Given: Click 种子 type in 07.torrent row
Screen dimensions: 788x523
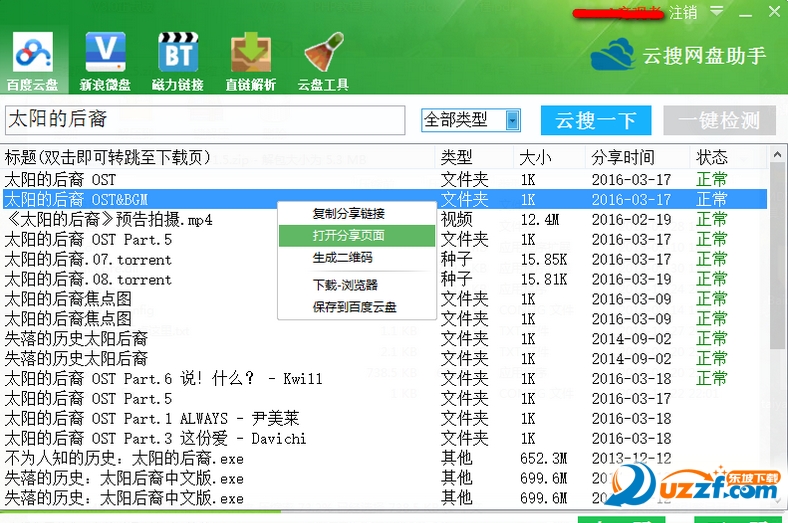Looking at the screenshot, I should [456, 259].
